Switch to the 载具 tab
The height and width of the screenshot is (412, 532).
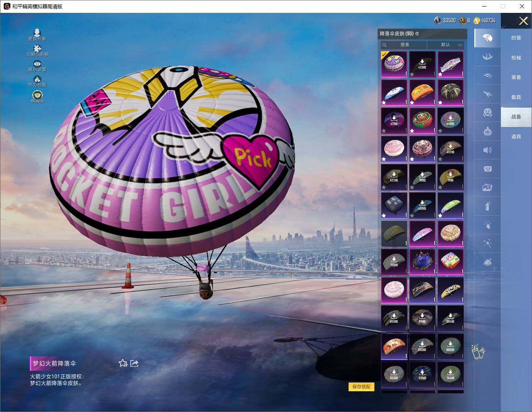[516, 97]
